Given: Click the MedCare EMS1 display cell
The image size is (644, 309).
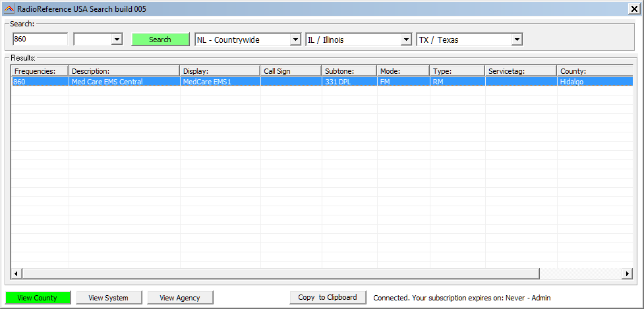Looking at the screenshot, I should tap(220, 82).
